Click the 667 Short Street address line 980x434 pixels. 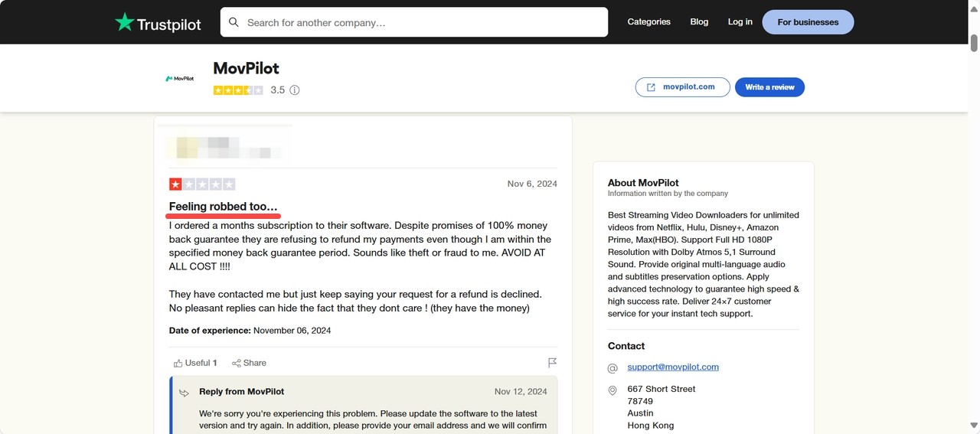pos(661,389)
